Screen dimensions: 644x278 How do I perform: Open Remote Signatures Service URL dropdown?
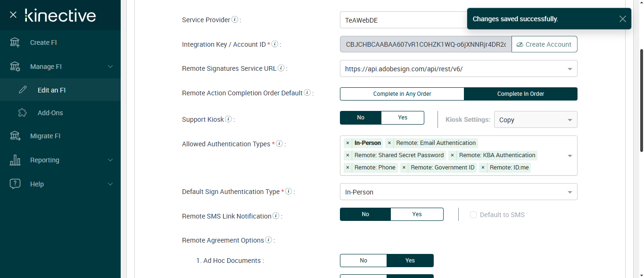(x=570, y=69)
